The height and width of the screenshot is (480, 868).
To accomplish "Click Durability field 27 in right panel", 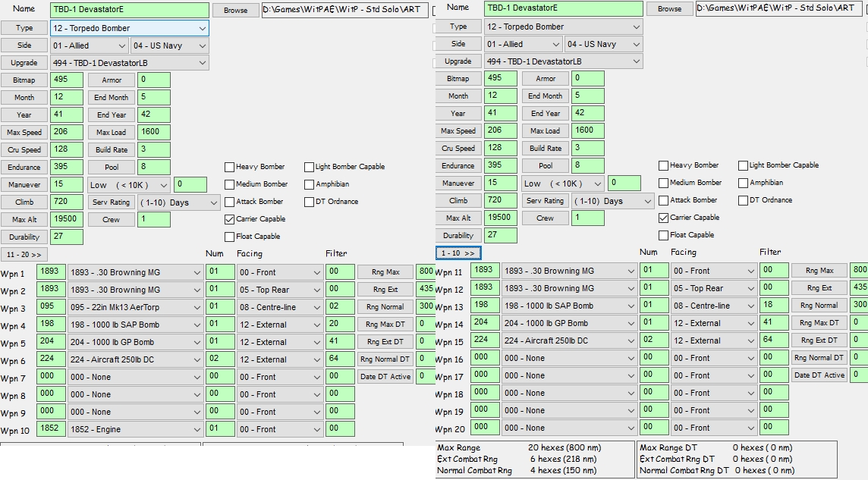I will 501,235.
